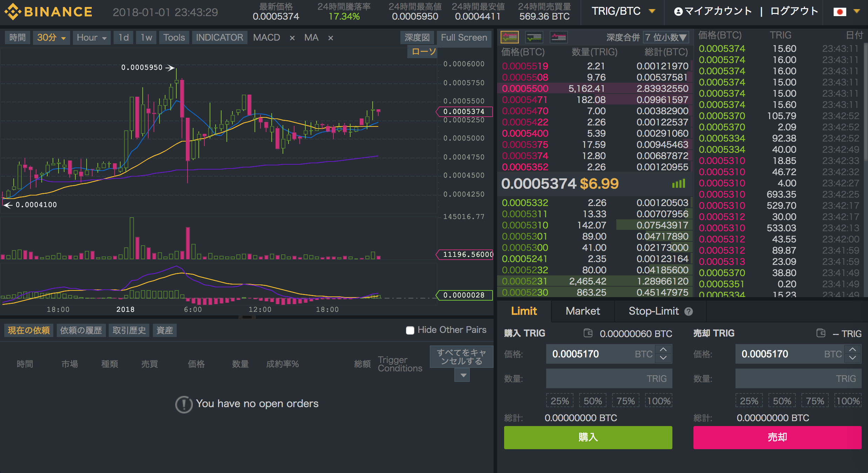The image size is (868, 473).
Task: Increase buy price with up arrow
Action: point(663,350)
